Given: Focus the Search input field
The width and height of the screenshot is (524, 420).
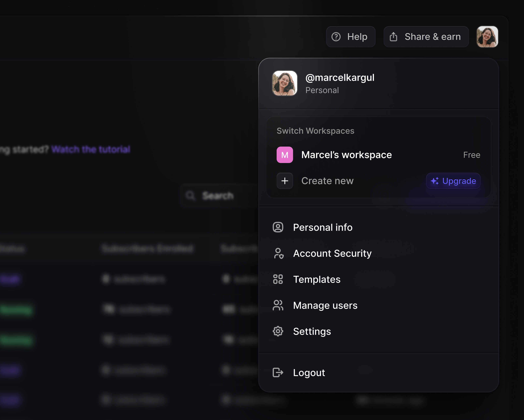Looking at the screenshot, I should [x=219, y=196].
